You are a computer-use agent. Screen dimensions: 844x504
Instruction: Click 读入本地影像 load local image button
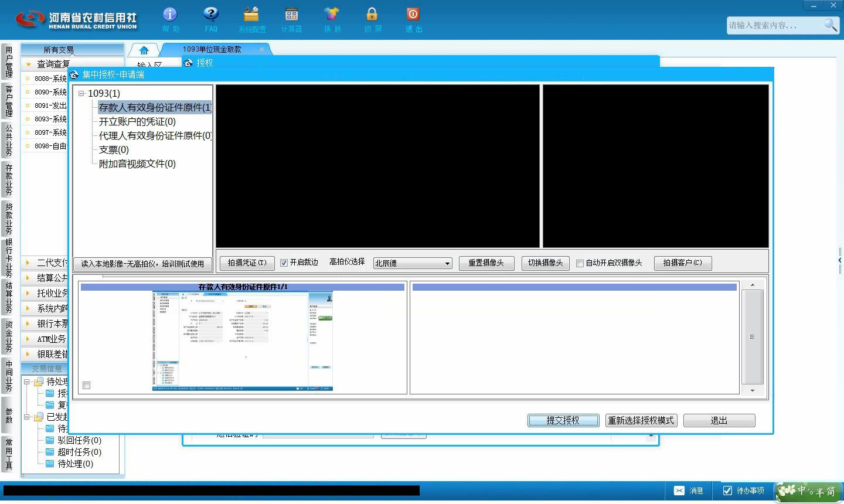click(x=142, y=264)
